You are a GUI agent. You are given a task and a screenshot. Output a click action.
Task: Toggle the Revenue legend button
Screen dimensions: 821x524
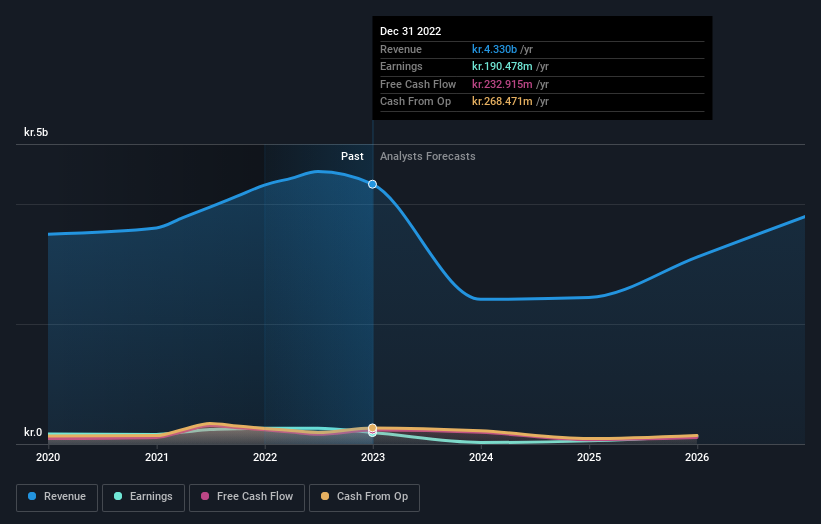point(57,497)
